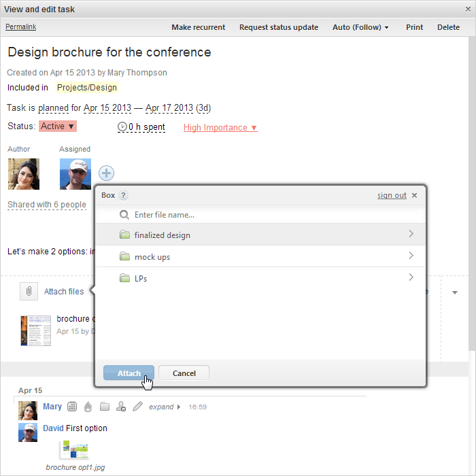Click the reassign person icon near Mary
Screen dimensions: 476x476
point(121,407)
